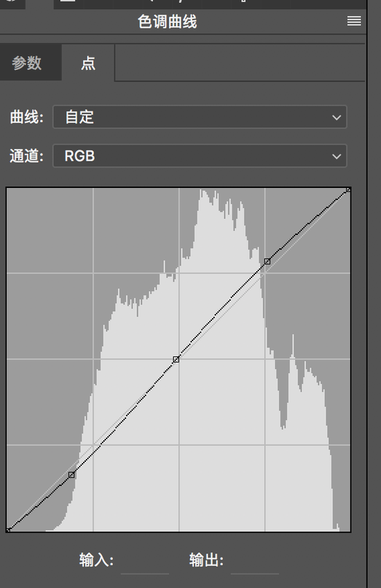
Task: Click the 色调曲线 panel title
Action: (167, 21)
